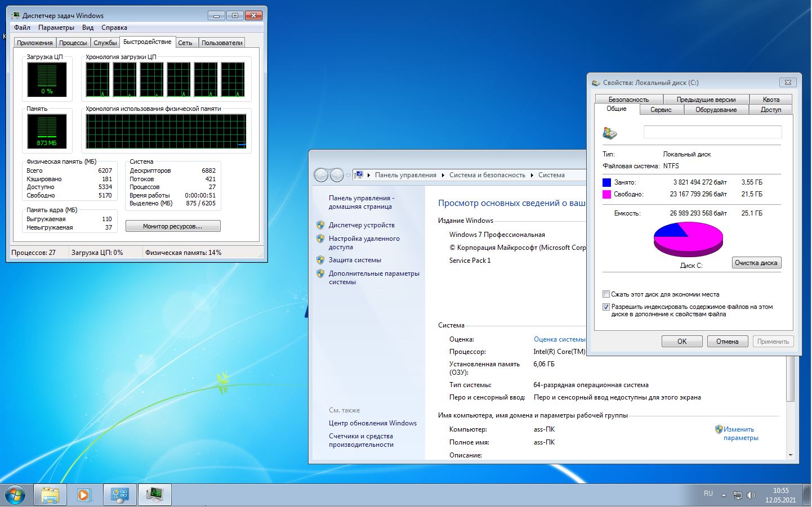The image size is (812, 507).
Task: Click the Task Manager taskbar icon
Action: click(154, 495)
